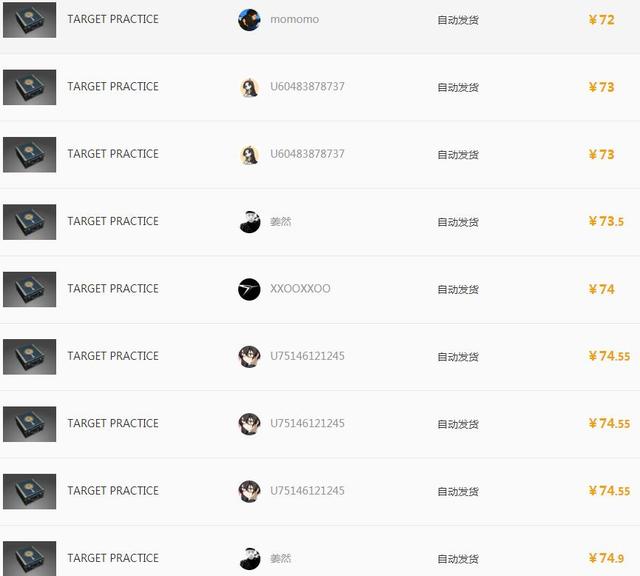Click the momomo seller name

[x=294, y=19]
